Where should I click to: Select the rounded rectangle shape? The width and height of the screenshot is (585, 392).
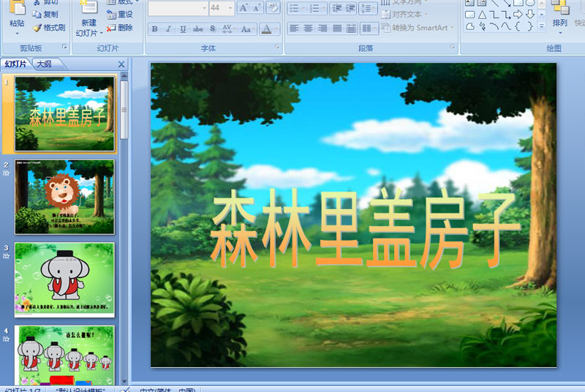pyautogui.click(x=470, y=15)
